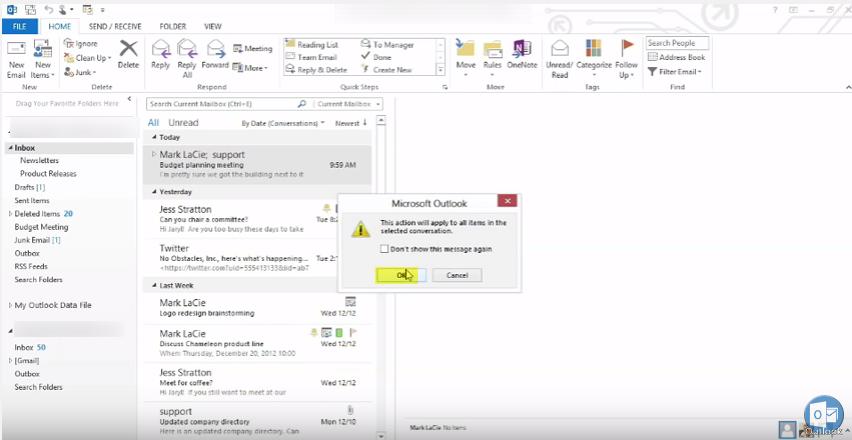Toggle Newest sort order

(351, 123)
